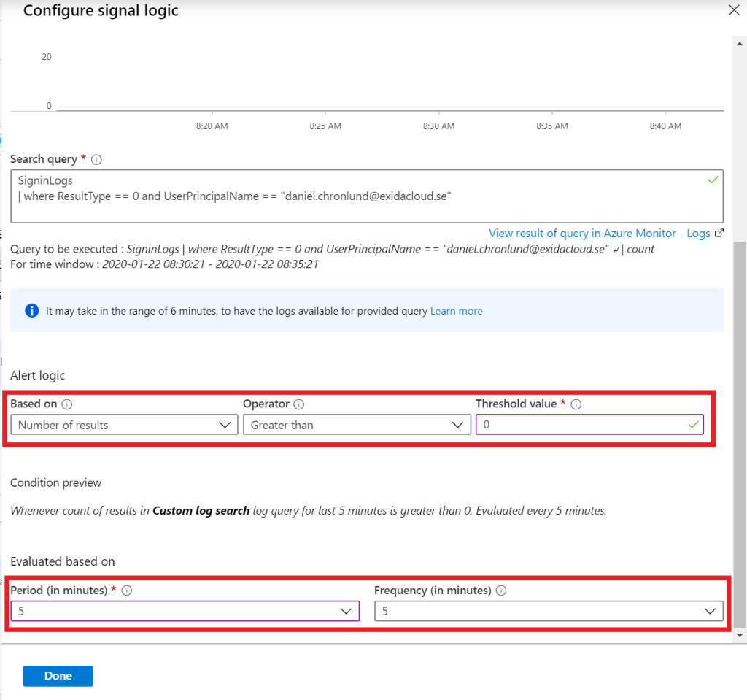The width and height of the screenshot is (747, 700).
Task: Open the Period (in minutes) info icon
Action: 127,590
